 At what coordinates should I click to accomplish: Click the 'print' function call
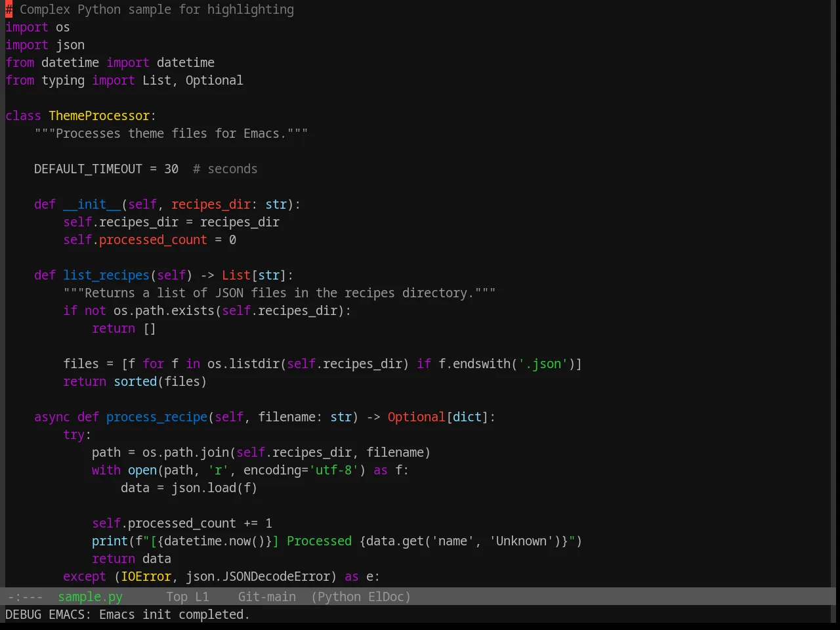110,541
